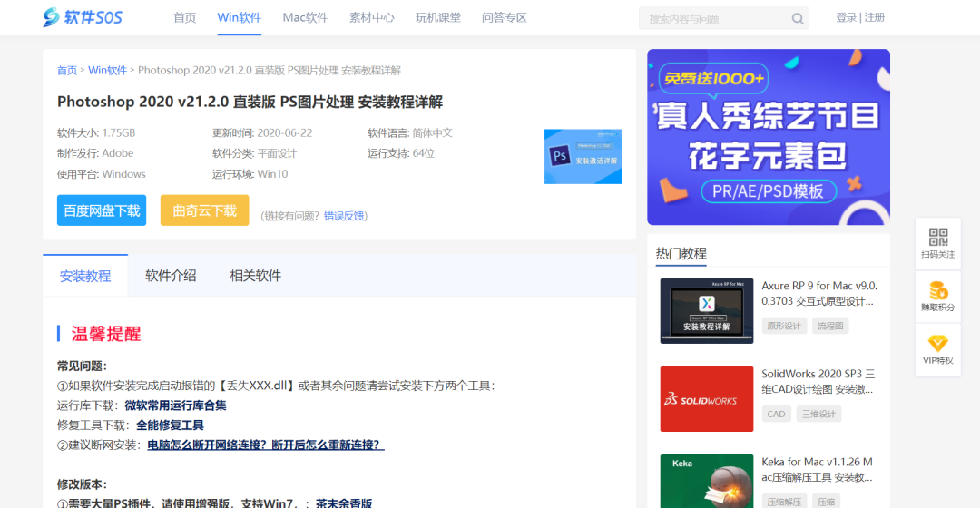
Task: Click the 百度网盘下载 button
Action: (x=102, y=210)
